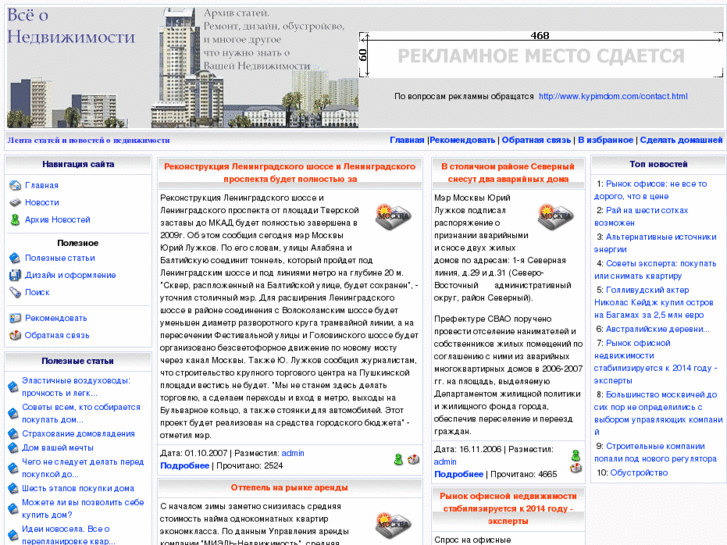
Task: Click Подробнее under Ленинградское шоссе article
Action: (x=185, y=466)
